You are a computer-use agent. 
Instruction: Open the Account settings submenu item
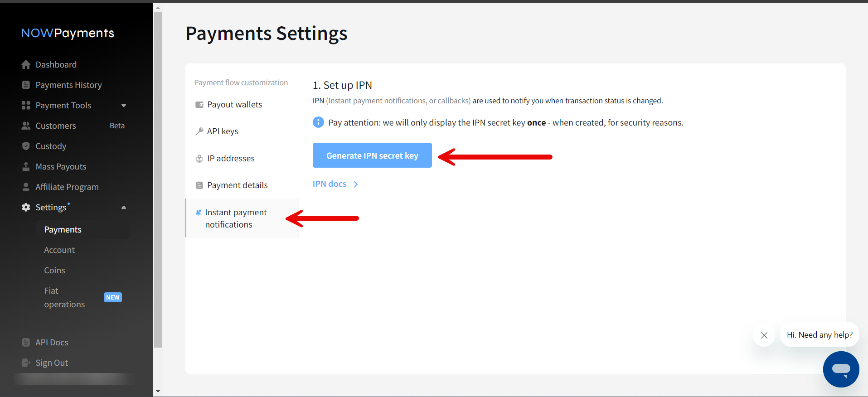point(59,250)
